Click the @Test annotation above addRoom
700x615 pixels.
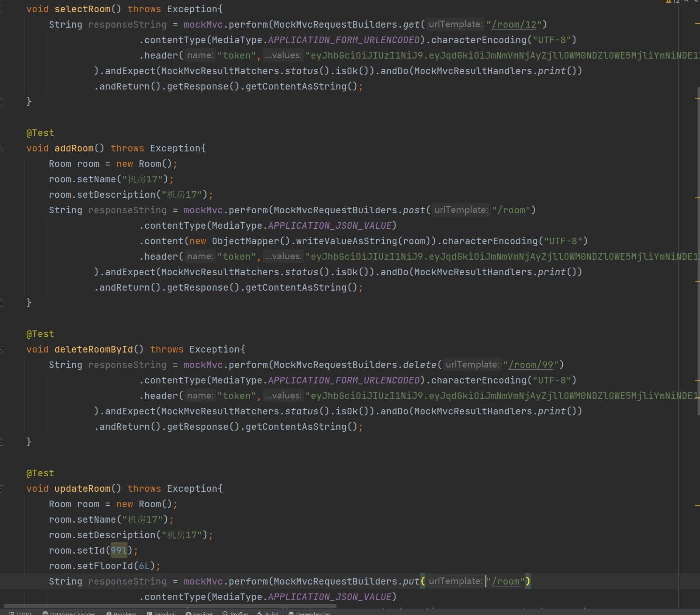coord(40,133)
